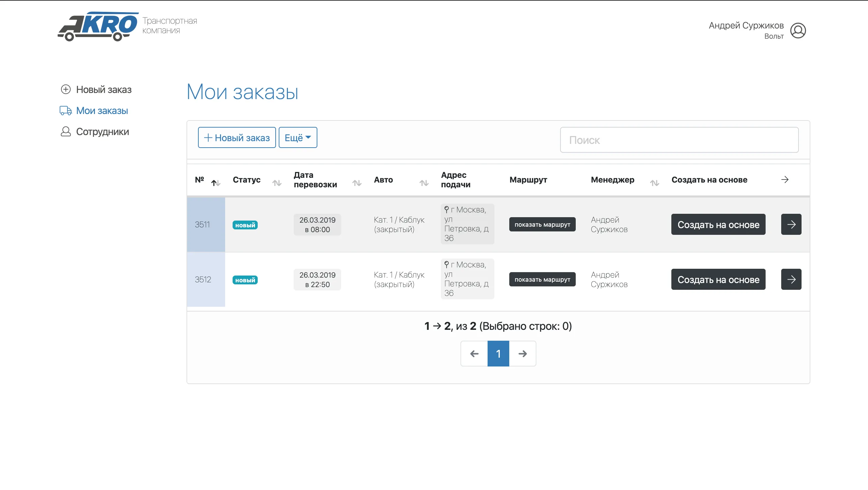Click the AKRO truck logo
This screenshot has width=868, height=490.
pos(98,26)
